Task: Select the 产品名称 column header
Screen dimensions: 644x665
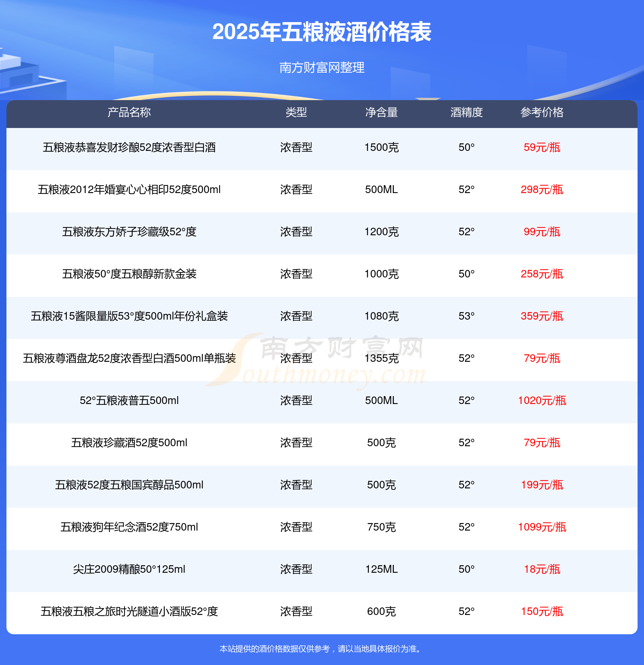Action: coord(129,112)
